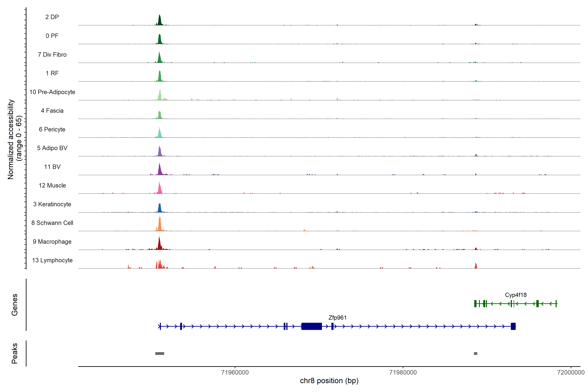Click the 3 Keratinocyte track label
Image resolution: width=588 pixels, height=392 pixels.
(x=52, y=204)
